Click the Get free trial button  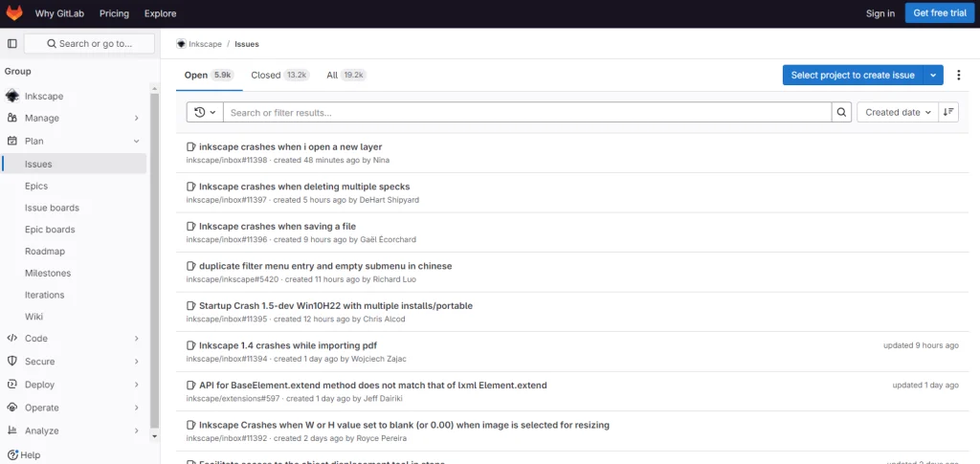(x=940, y=13)
